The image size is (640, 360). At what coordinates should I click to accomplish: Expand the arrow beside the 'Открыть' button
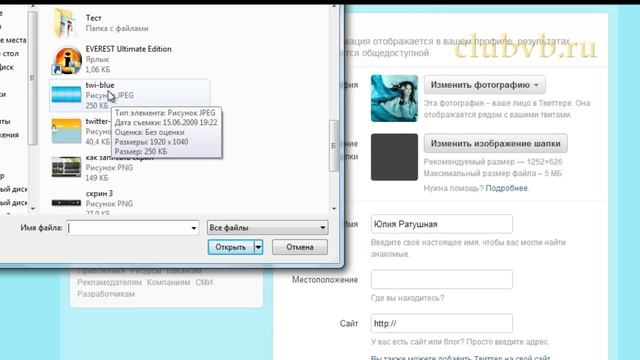pyautogui.click(x=258, y=247)
